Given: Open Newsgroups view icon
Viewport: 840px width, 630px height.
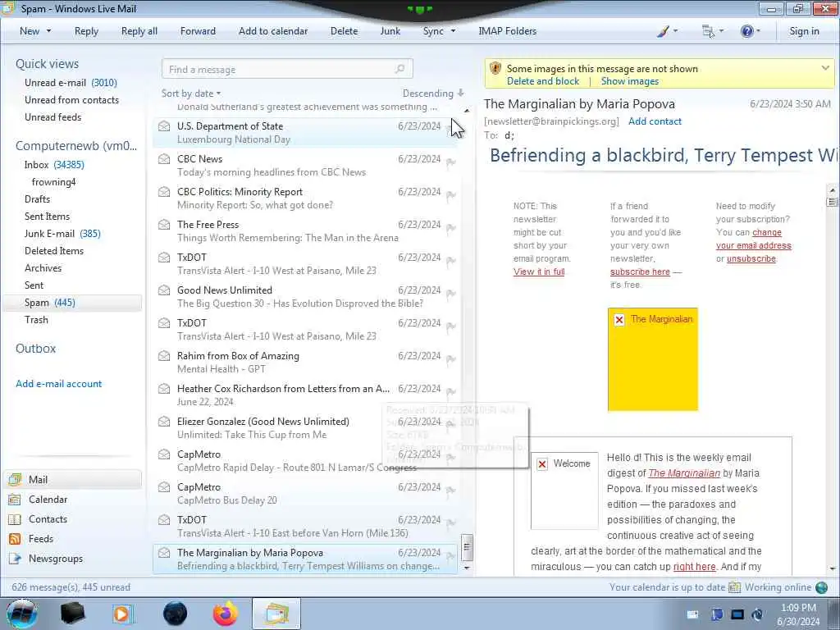Looking at the screenshot, I should [x=15, y=559].
